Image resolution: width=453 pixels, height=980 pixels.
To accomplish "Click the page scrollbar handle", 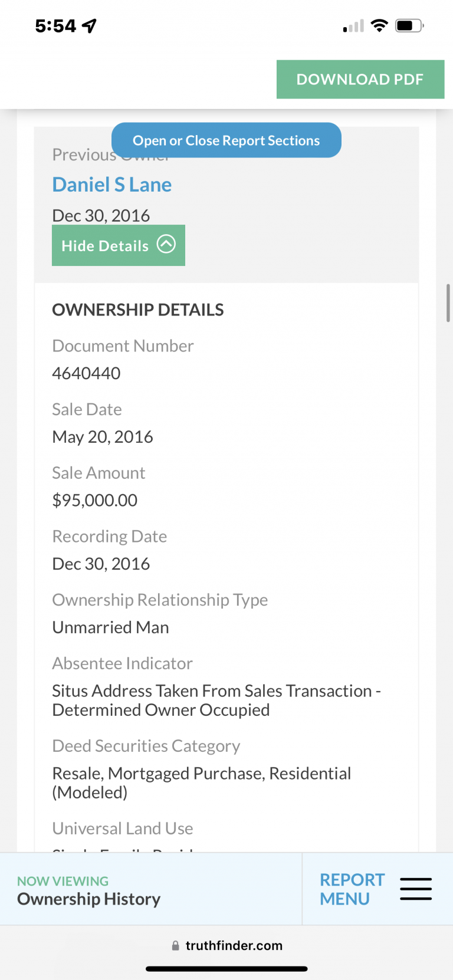I will pos(448,303).
